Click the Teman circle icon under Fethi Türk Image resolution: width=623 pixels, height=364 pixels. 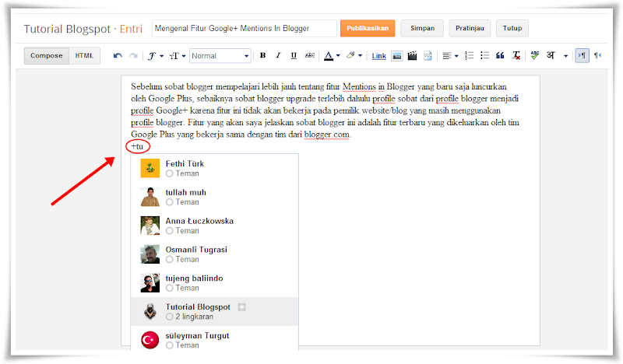pos(170,173)
